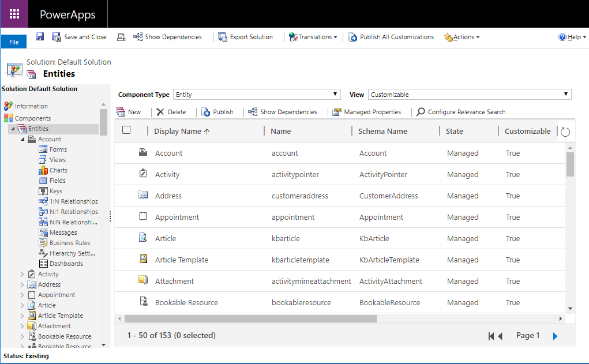Viewport: 589px width, 364px height.
Task: Go to the first page of results
Action: 490,336
